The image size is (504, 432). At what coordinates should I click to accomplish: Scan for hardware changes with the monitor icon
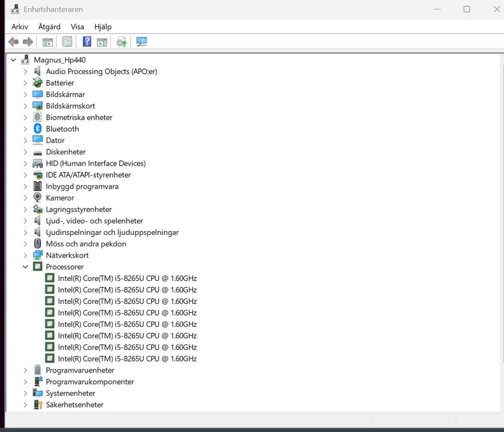tap(141, 42)
